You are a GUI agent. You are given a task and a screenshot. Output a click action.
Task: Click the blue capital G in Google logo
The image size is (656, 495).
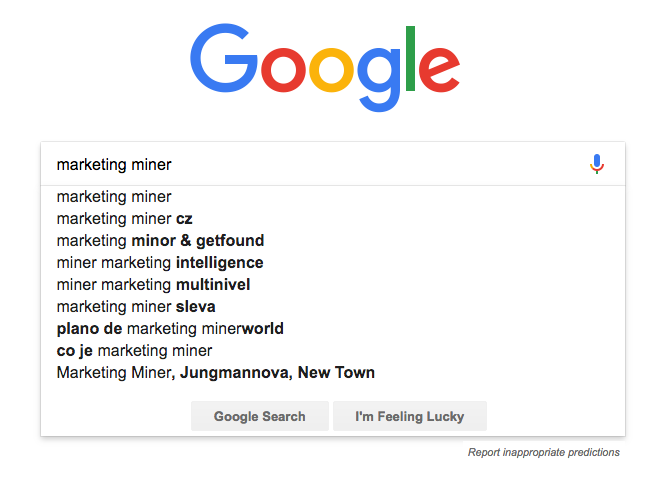coord(224,58)
